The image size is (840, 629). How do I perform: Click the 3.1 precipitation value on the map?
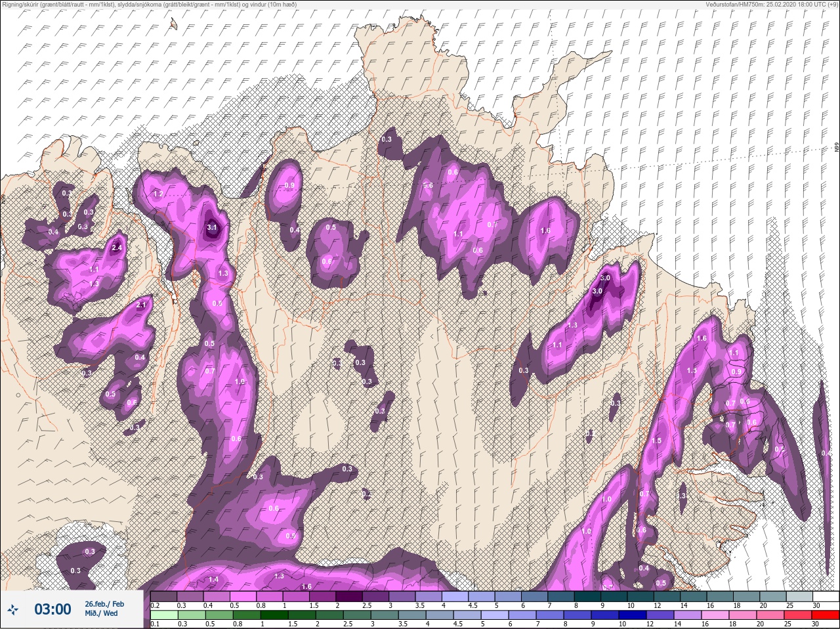[x=212, y=228]
